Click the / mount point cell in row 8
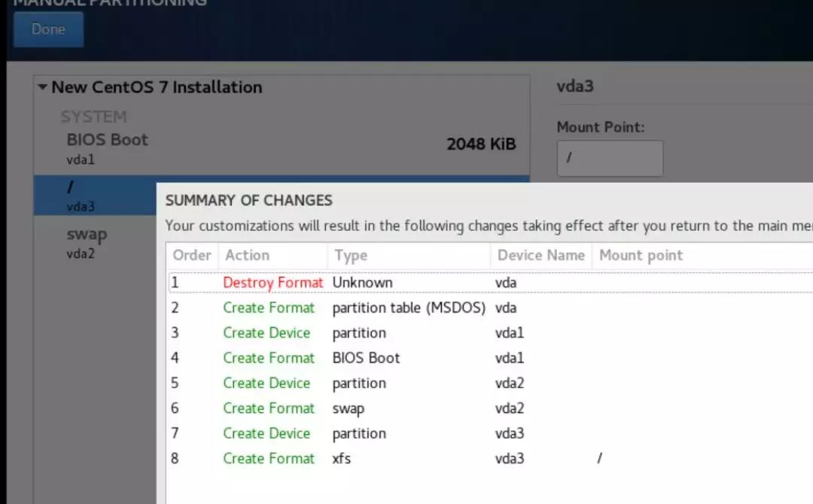The height and width of the screenshot is (504, 813). pyautogui.click(x=599, y=458)
